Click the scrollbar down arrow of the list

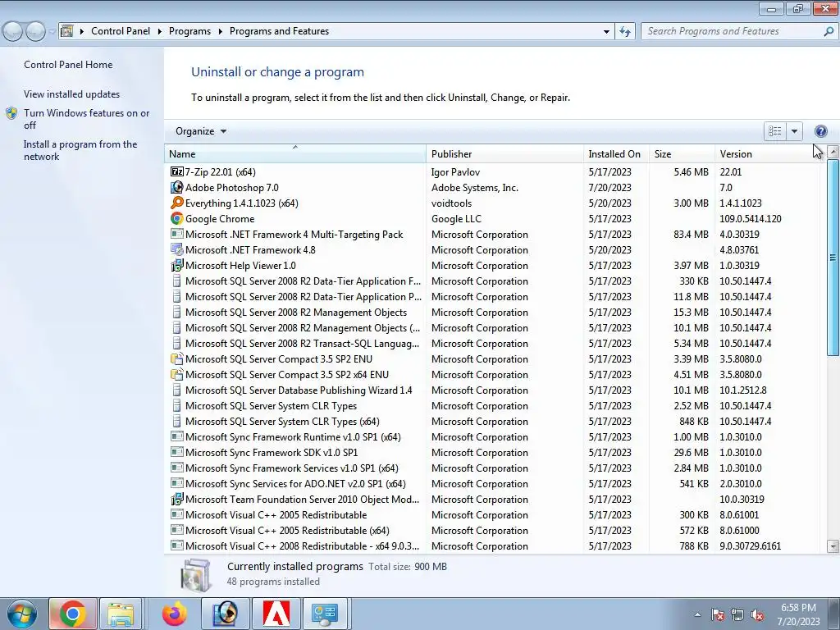tap(833, 546)
